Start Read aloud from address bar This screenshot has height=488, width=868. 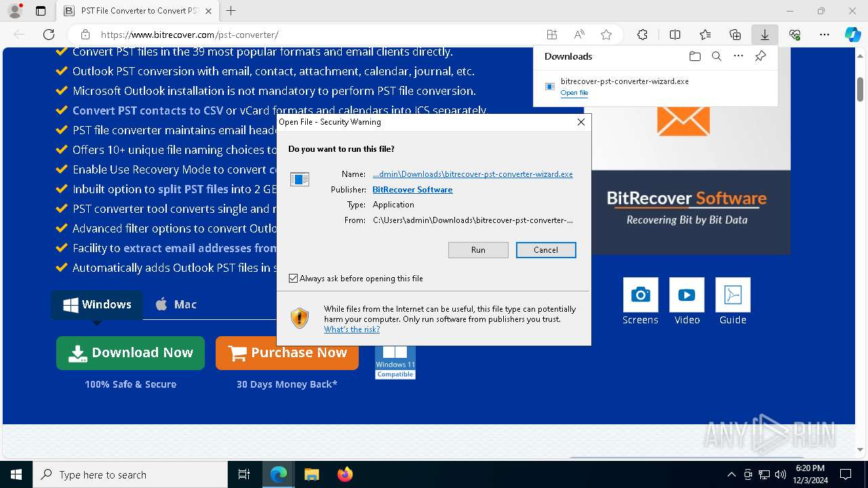pyautogui.click(x=579, y=35)
